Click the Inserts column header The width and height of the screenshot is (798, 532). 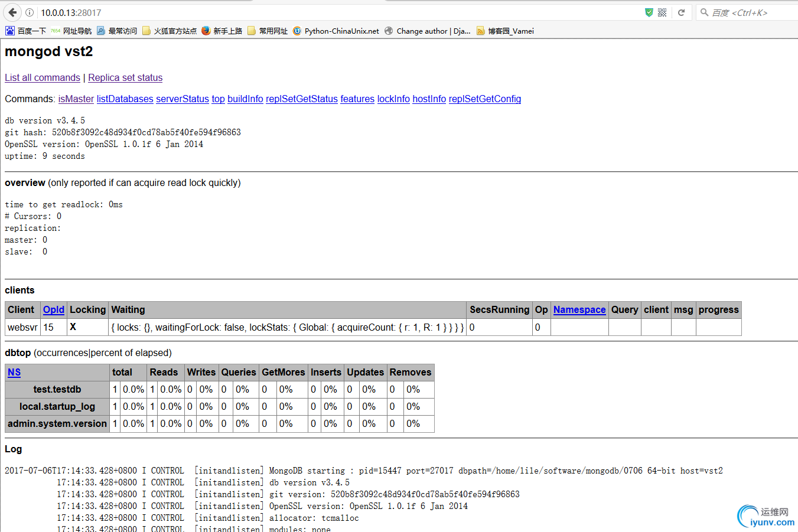pyautogui.click(x=326, y=372)
